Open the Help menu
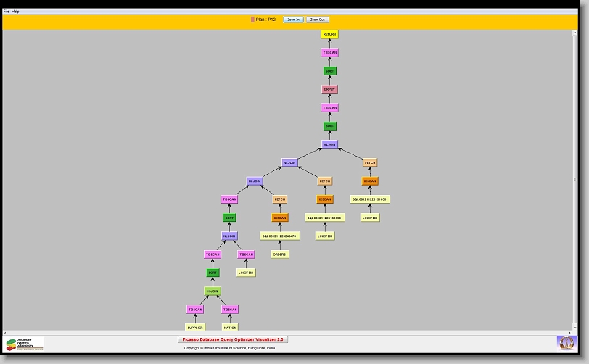The width and height of the screenshot is (589, 364). 16,12
